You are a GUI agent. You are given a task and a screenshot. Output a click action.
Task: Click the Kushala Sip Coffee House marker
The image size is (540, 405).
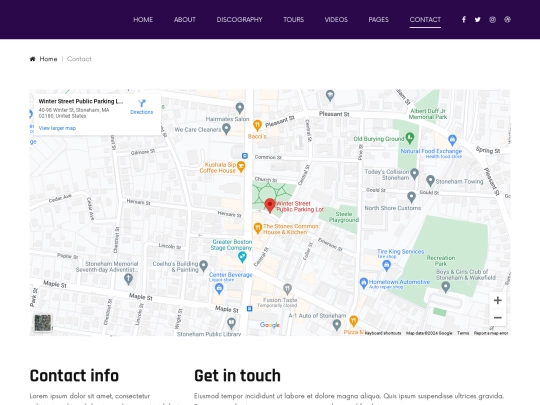[241, 167]
